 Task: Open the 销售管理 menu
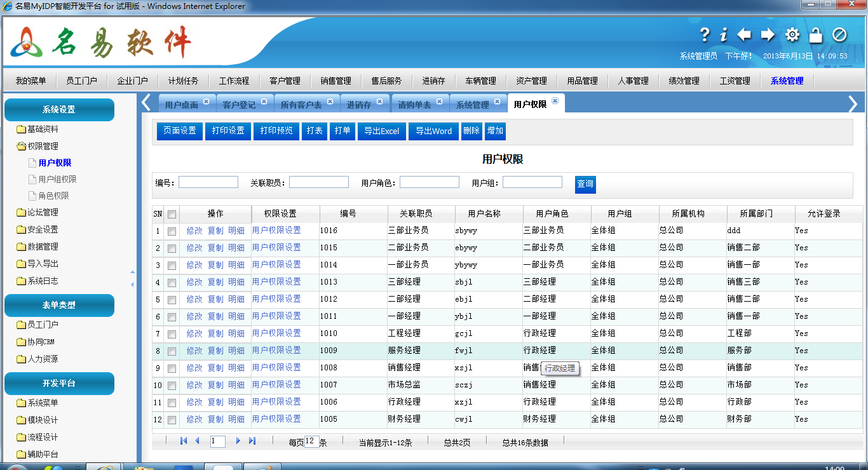[x=336, y=81]
